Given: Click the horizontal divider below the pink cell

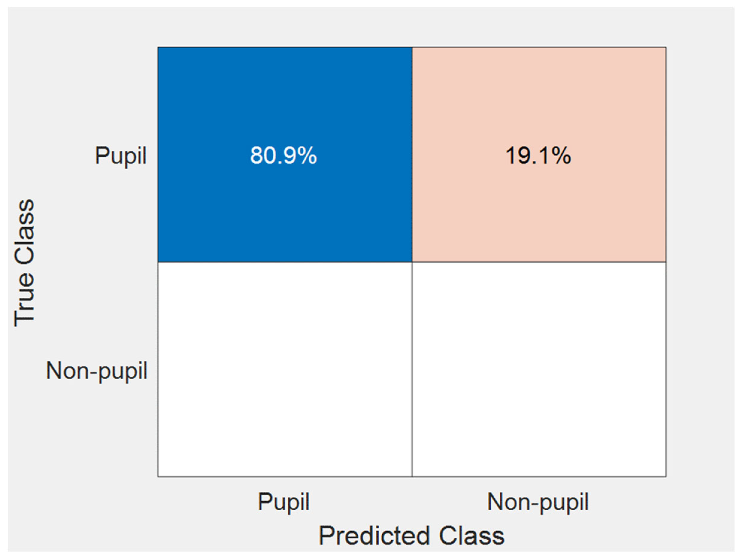Looking at the screenshot, I should [x=539, y=262].
